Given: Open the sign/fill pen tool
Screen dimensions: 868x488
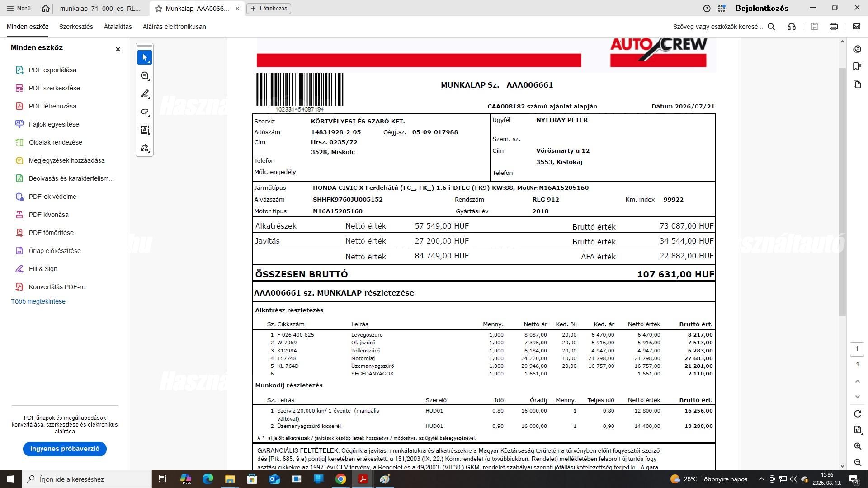Looking at the screenshot, I should [145, 148].
